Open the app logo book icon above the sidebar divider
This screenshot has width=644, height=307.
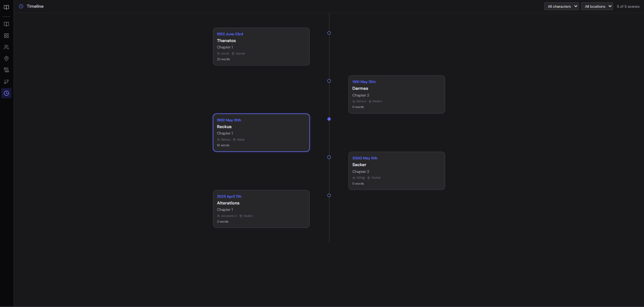point(6,7)
